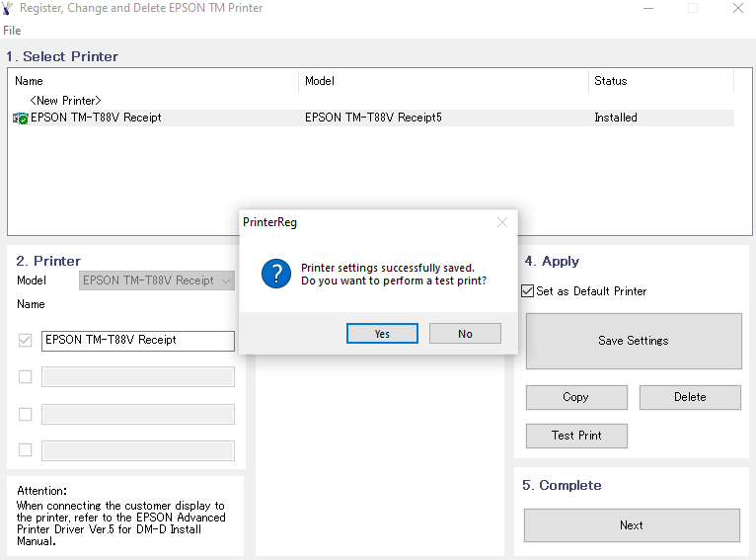Click the blue question mark dialog icon
The image size is (756, 560).
point(276,274)
